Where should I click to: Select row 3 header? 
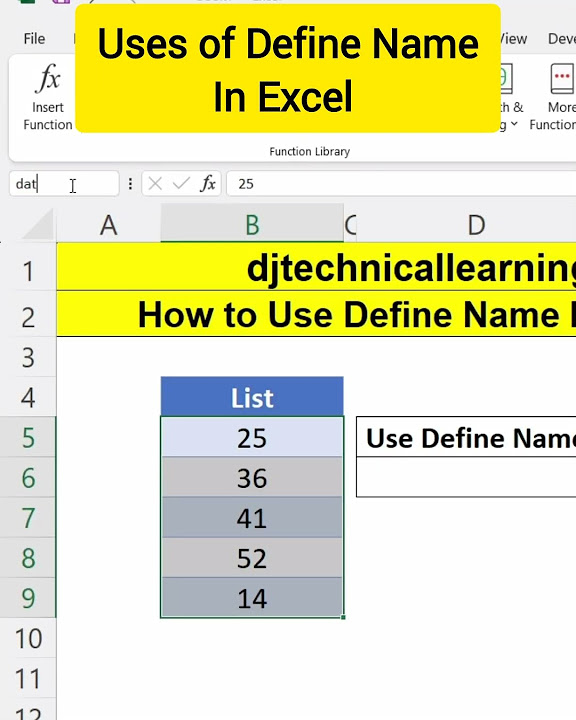pos(28,357)
